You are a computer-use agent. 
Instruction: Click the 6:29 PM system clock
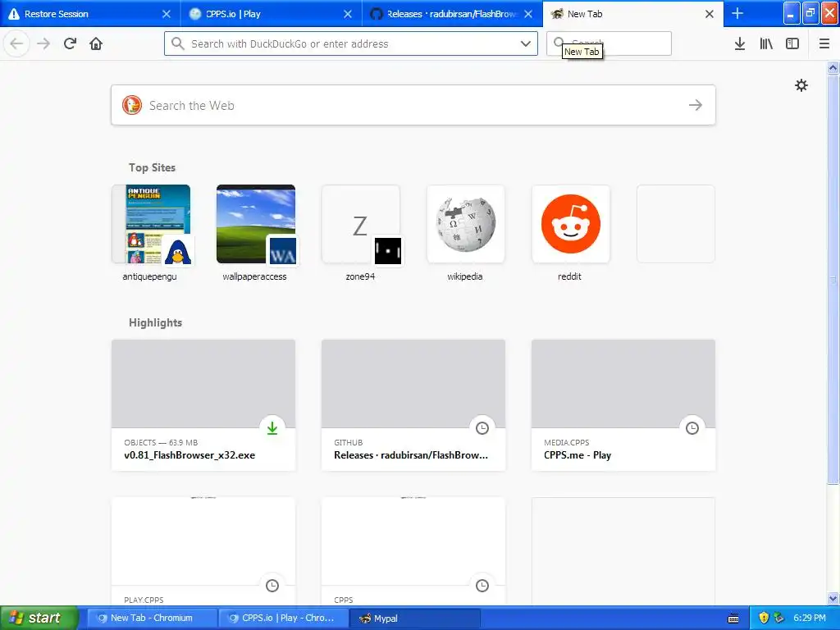tap(810, 618)
